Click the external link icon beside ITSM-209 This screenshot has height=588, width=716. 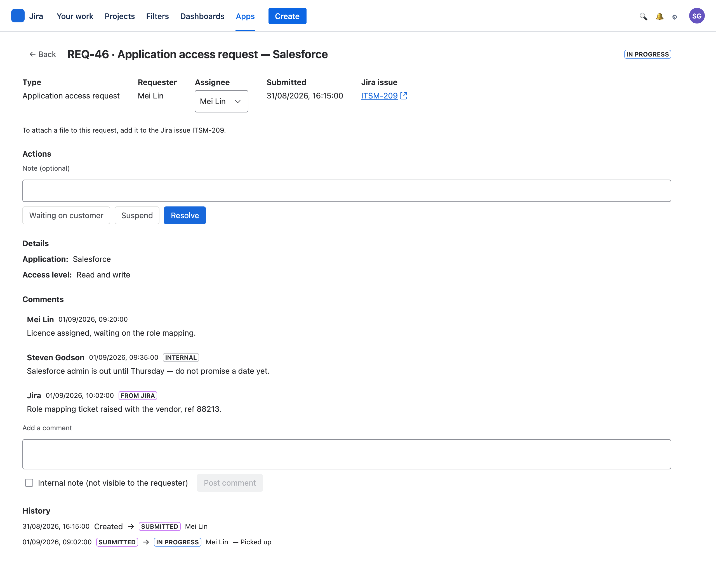pos(403,96)
